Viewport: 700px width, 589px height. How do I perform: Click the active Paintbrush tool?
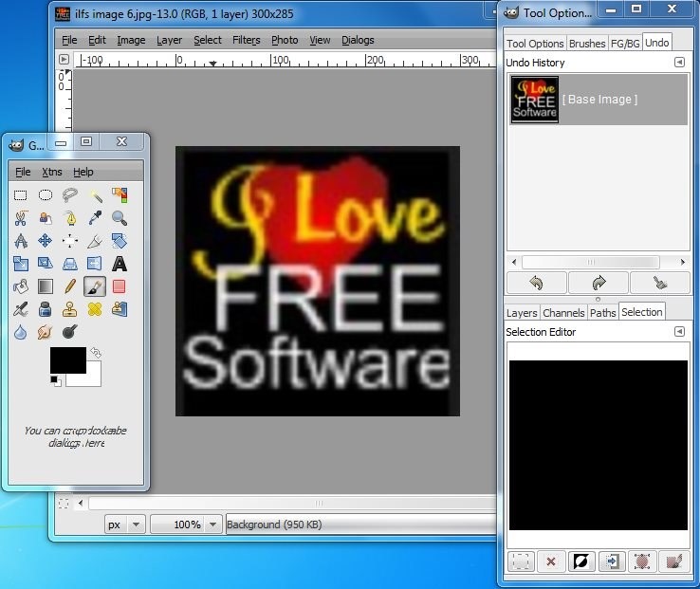[95, 286]
